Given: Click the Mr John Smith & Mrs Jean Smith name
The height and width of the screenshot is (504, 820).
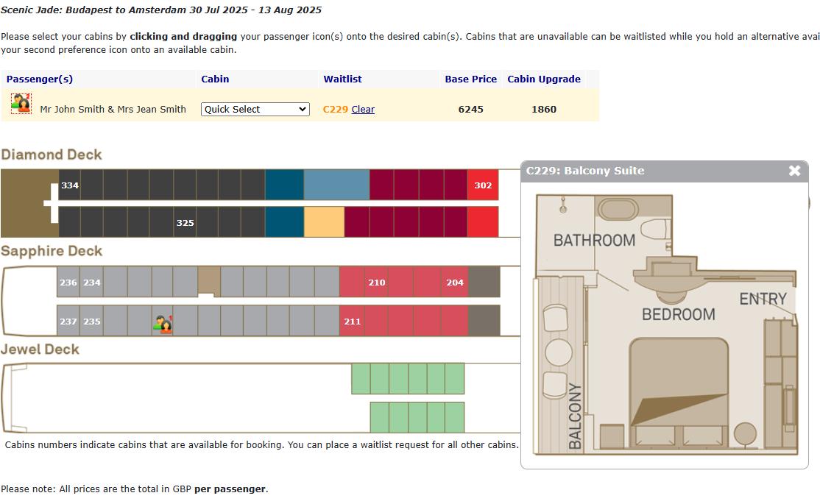Looking at the screenshot, I should [x=113, y=110].
